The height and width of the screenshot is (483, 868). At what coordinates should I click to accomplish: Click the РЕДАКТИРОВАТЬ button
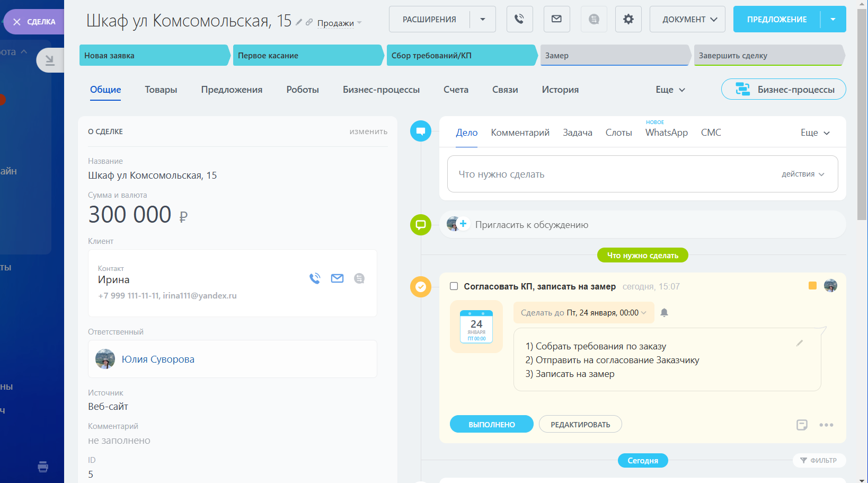(580, 424)
